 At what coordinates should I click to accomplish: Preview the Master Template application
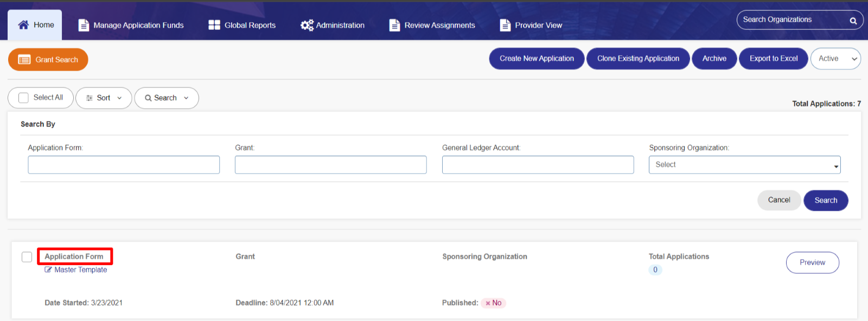coord(812,263)
